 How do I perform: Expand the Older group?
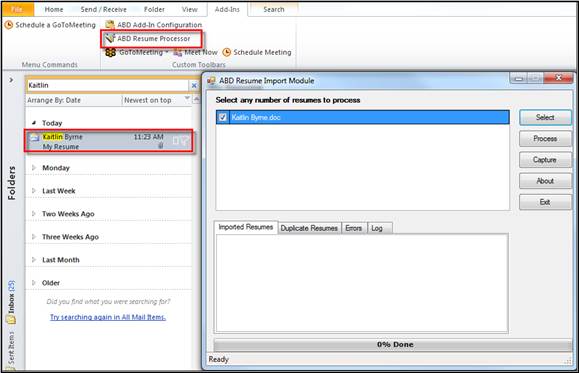34,283
